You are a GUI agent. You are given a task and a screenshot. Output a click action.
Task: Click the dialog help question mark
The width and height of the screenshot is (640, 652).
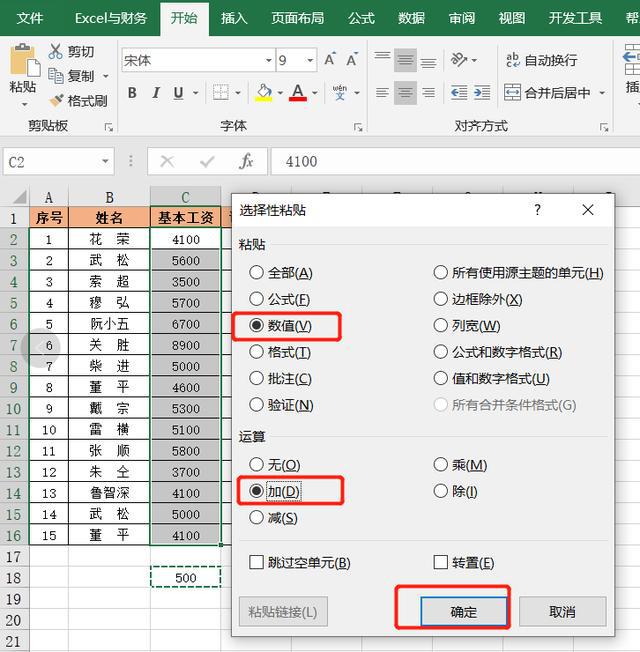[x=538, y=210]
